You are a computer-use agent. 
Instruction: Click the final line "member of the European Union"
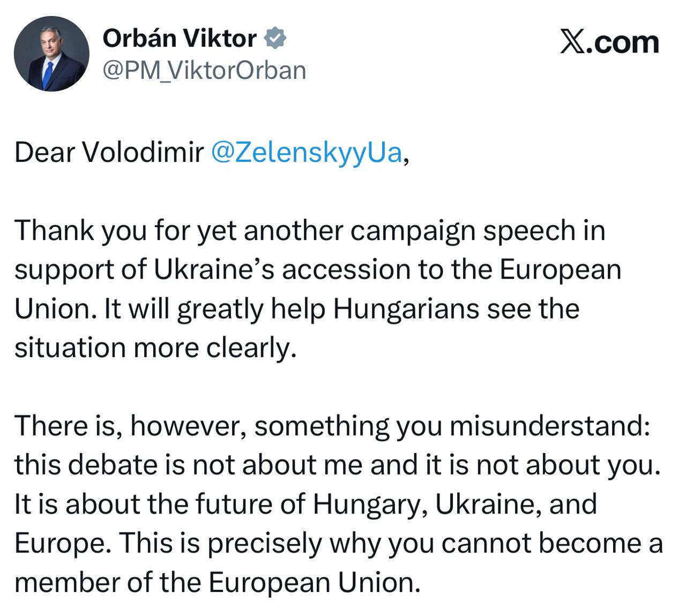coord(217,582)
